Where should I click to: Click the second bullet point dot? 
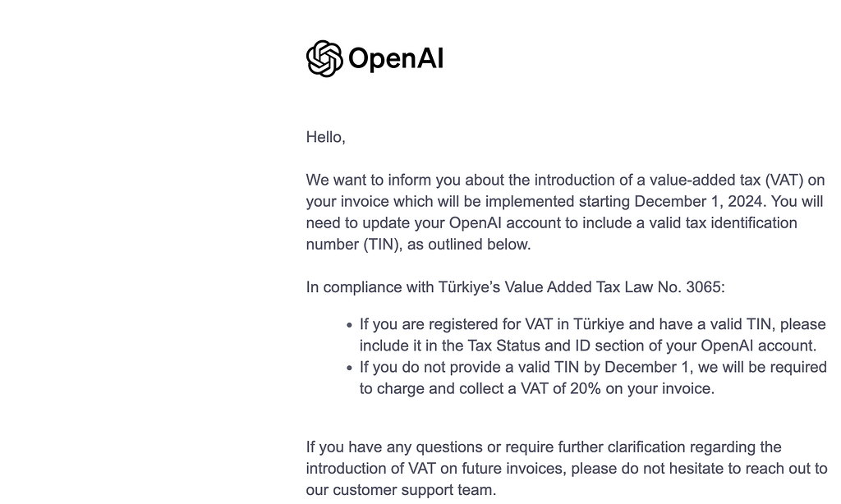click(350, 368)
